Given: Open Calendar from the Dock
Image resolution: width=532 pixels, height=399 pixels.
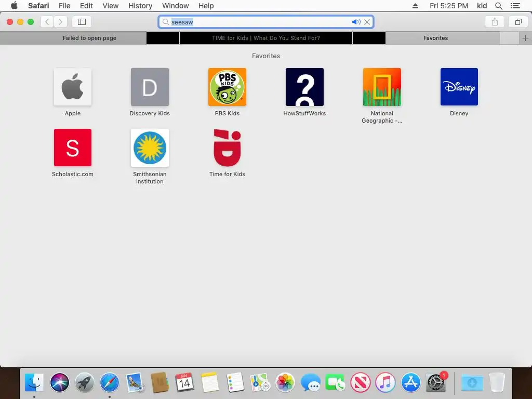Looking at the screenshot, I should click(x=184, y=382).
